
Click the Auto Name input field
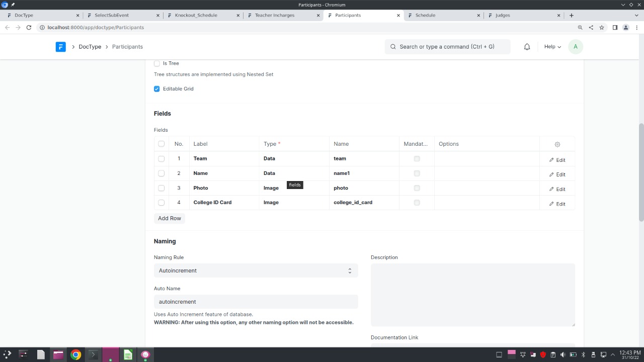[x=256, y=302]
